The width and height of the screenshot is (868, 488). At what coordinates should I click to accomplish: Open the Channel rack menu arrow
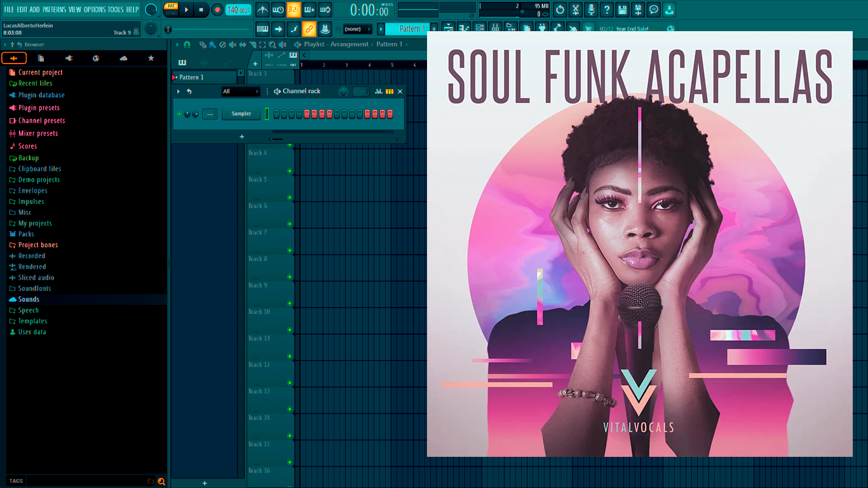pyautogui.click(x=179, y=91)
